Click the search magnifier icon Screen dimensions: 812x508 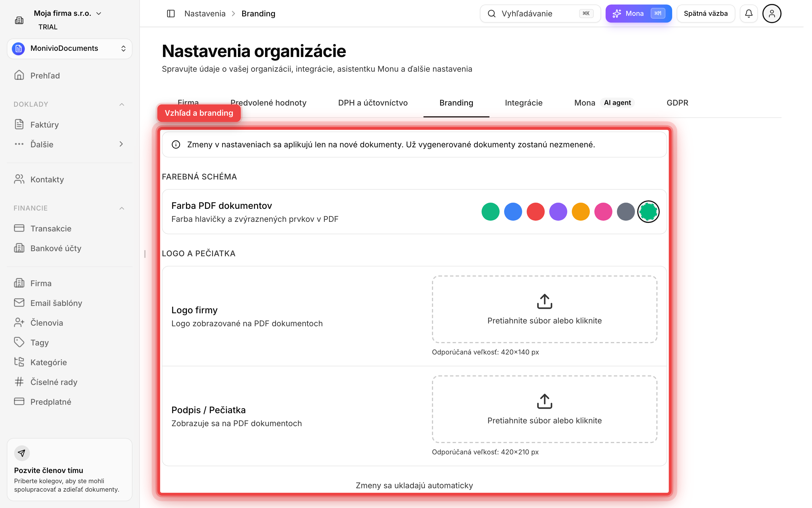[491, 14]
